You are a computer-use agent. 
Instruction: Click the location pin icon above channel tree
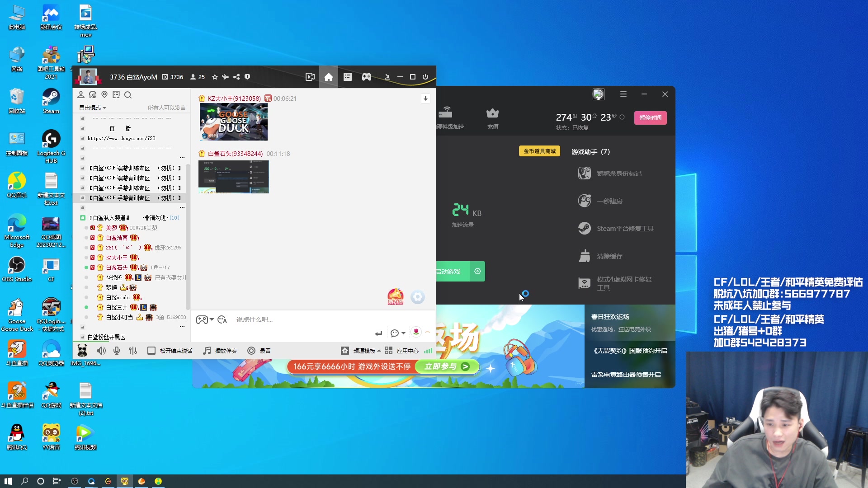[104, 95]
